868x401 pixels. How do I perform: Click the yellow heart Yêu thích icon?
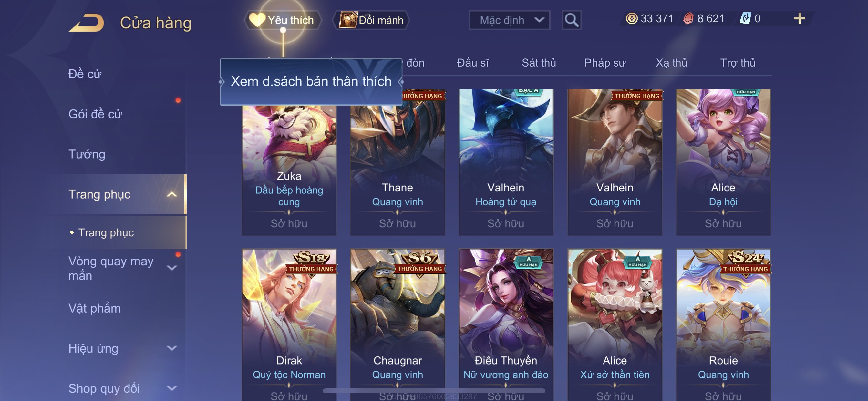tap(257, 20)
